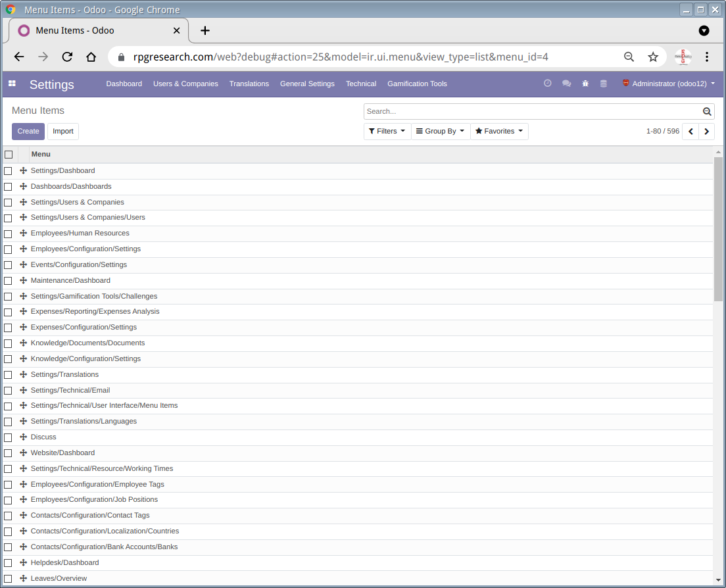
Task: Go to next page of records
Action: click(x=706, y=132)
